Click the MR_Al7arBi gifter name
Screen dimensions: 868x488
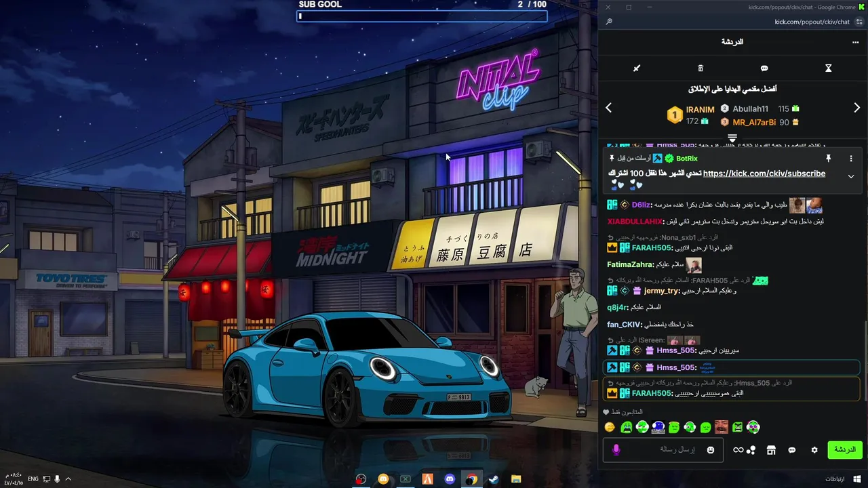(x=754, y=123)
